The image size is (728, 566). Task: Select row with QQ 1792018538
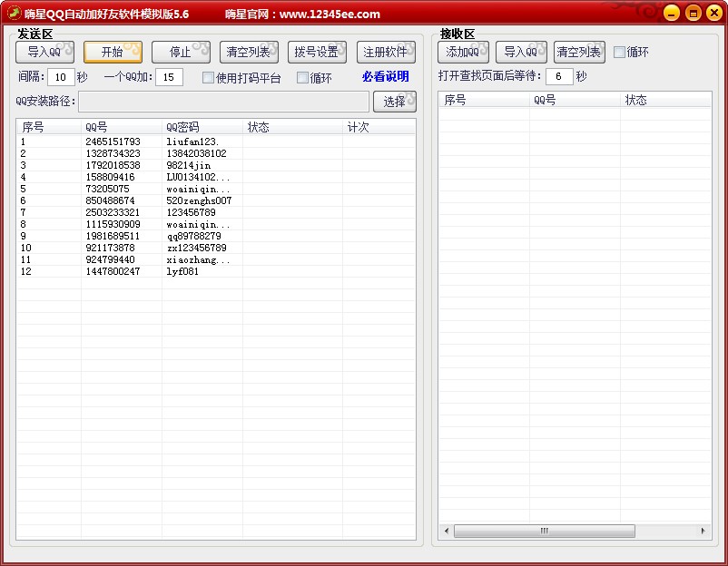[x=216, y=165]
